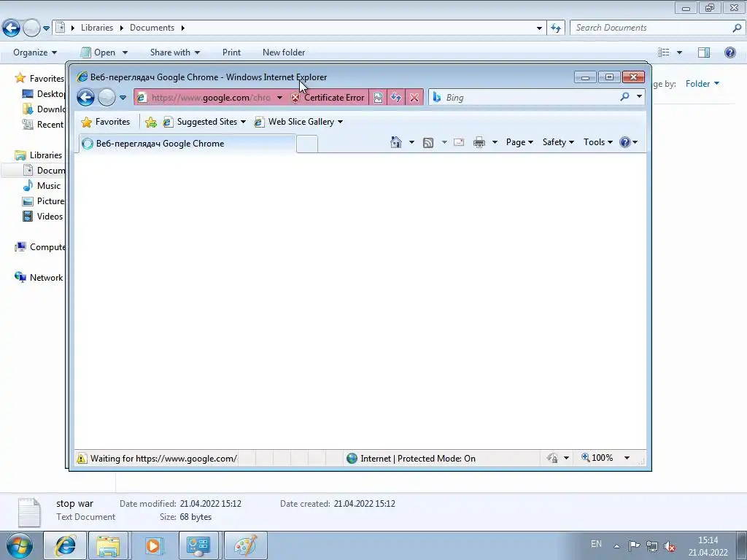Open Web Slice Gallery link
The width and height of the screenshot is (747, 560).
tap(298, 122)
